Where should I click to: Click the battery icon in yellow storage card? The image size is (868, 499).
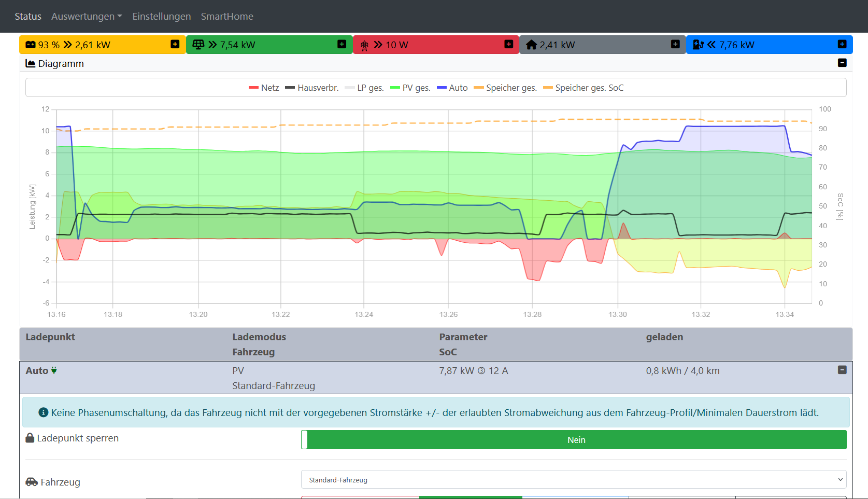click(31, 45)
